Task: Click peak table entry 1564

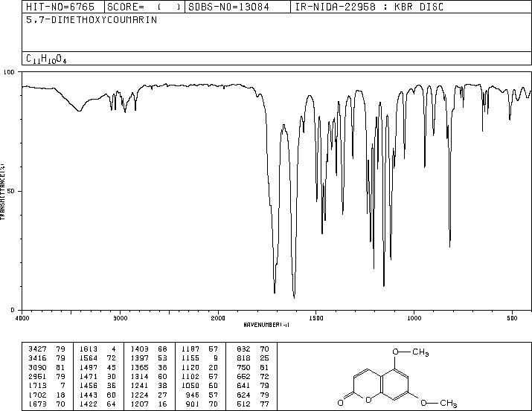Action: coord(89,358)
